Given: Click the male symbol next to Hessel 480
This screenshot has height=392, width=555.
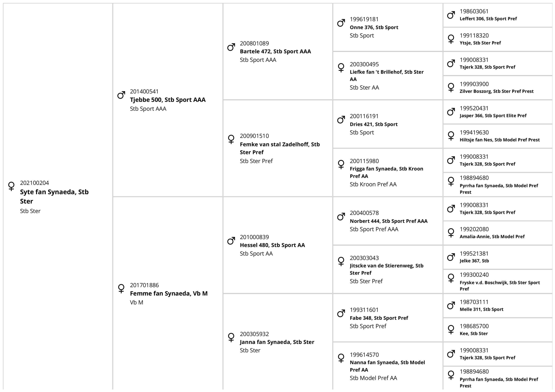Looking at the screenshot, I should (x=231, y=241).
